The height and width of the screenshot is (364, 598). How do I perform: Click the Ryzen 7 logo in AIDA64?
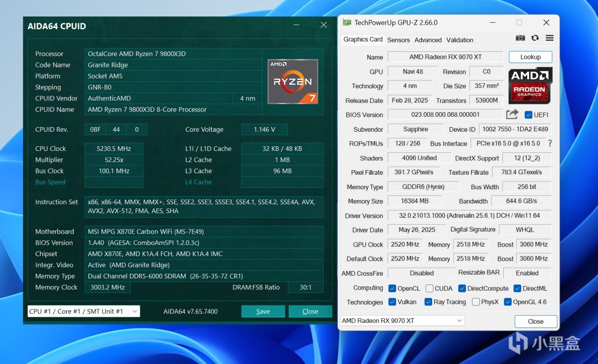point(293,81)
